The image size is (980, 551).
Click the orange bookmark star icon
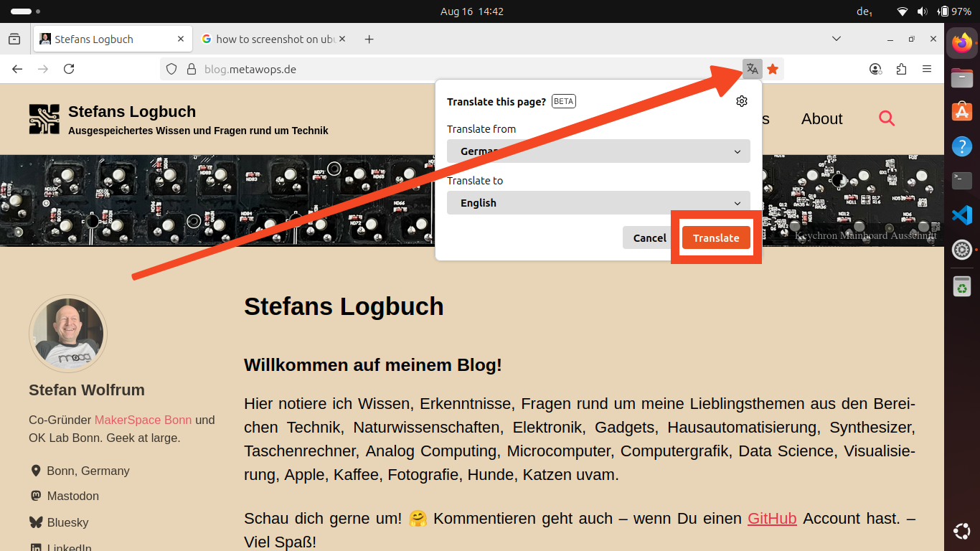[x=773, y=69]
